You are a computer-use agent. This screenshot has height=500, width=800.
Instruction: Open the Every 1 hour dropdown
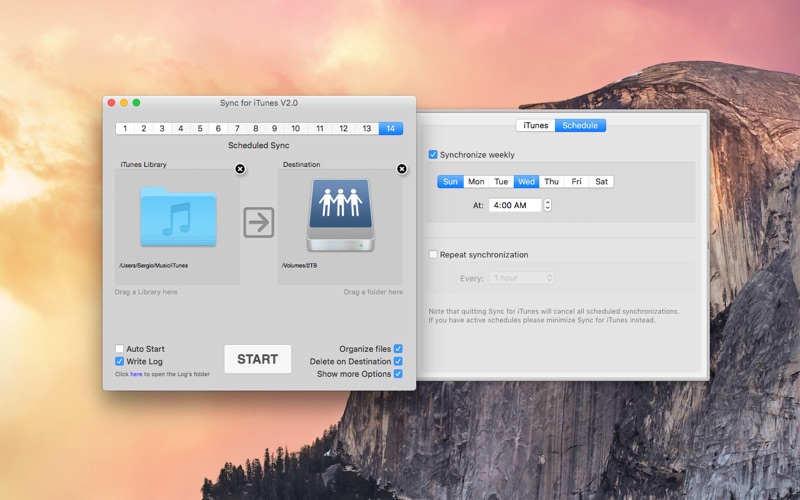pos(521,278)
